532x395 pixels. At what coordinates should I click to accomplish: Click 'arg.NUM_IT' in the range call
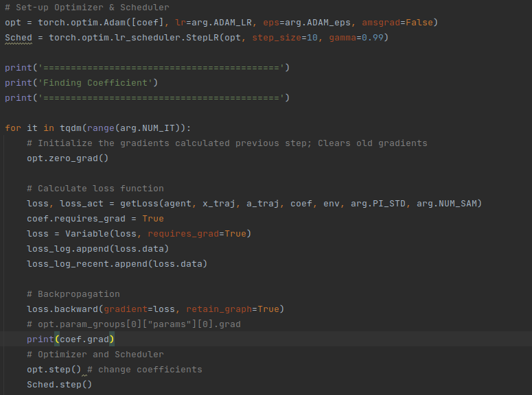tap(148, 128)
